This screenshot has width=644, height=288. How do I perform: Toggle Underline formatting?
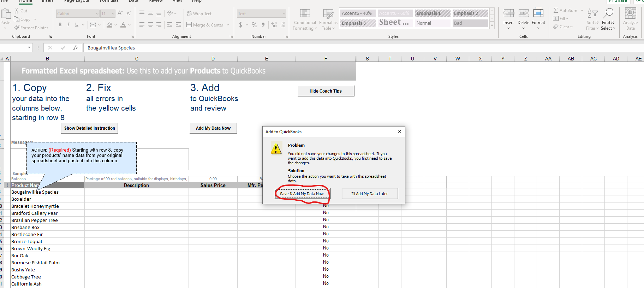[77, 25]
